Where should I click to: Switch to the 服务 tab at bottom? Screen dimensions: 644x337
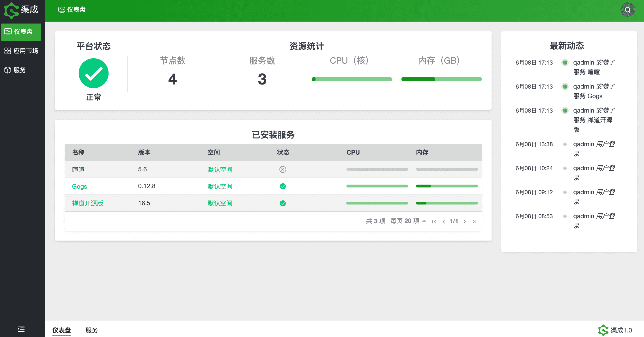pyautogui.click(x=91, y=330)
